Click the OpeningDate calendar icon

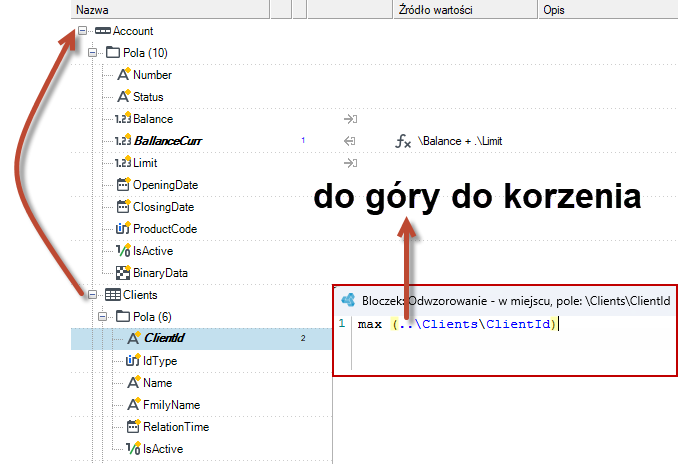point(123,185)
